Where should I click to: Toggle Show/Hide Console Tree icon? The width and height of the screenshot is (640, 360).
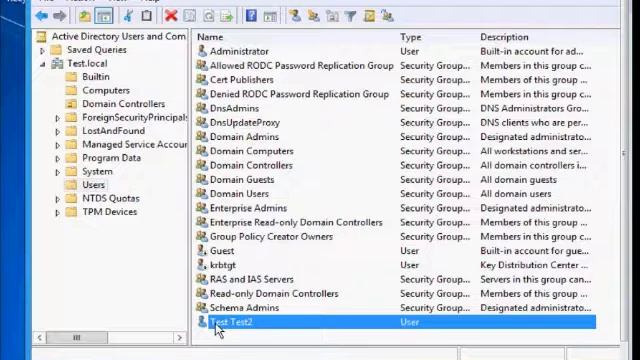point(104,16)
